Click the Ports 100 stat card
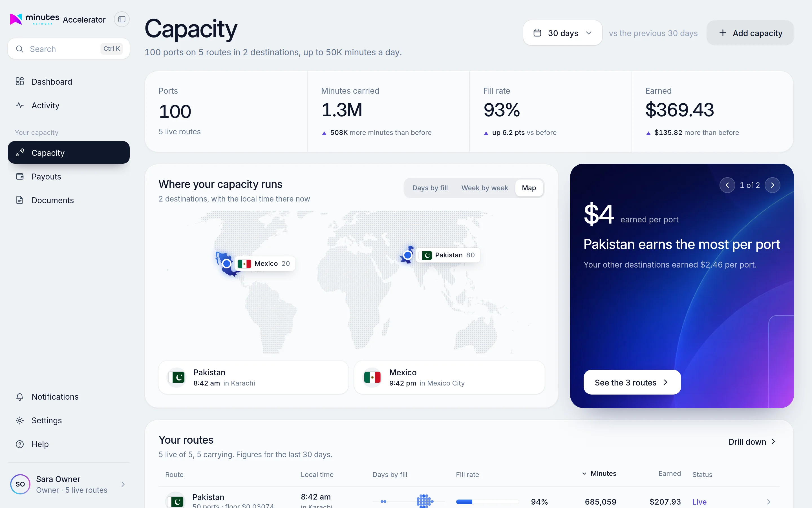812x508 pixels. 226,111
